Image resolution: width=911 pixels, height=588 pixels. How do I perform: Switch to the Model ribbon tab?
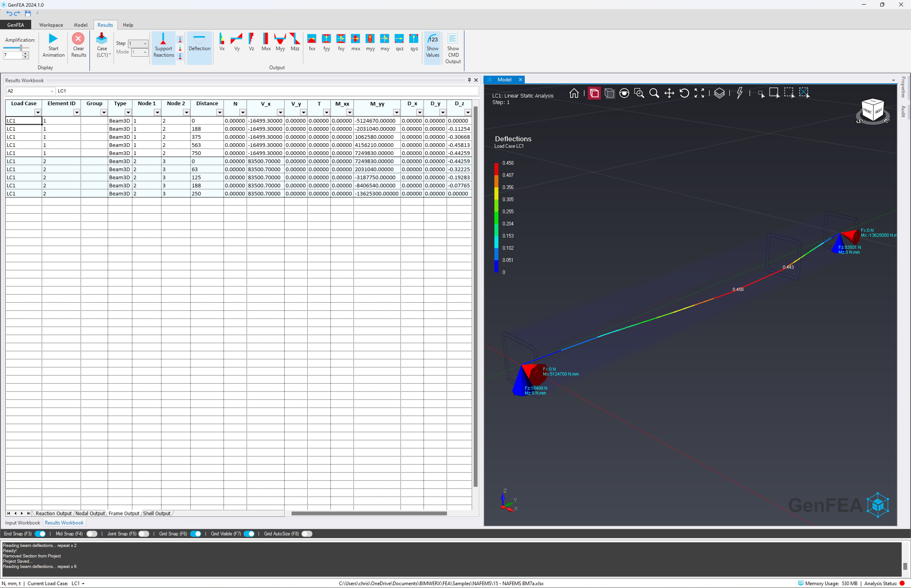[x=81, y=25]
